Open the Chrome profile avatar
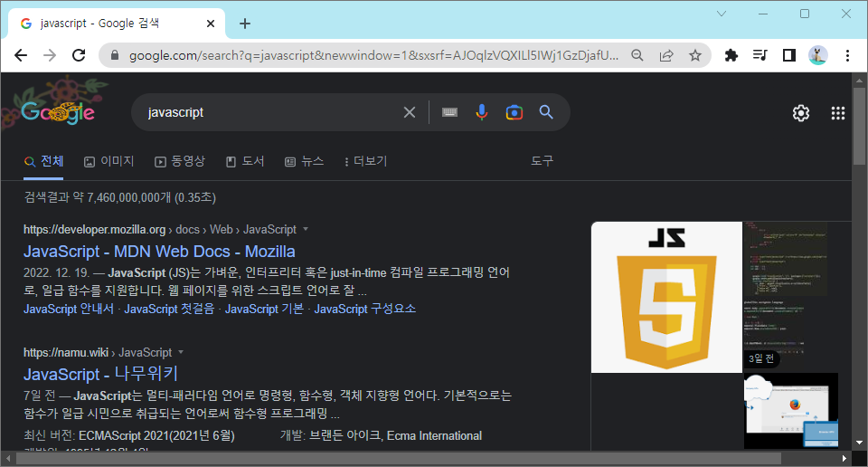The image size is (868, 467). [817, 55]
